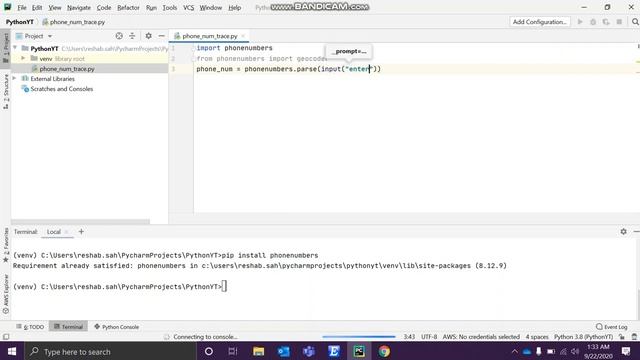This screenshot has width=640, height=360.
Task: Click into the terminal prompt line
Action: point(224,287)
